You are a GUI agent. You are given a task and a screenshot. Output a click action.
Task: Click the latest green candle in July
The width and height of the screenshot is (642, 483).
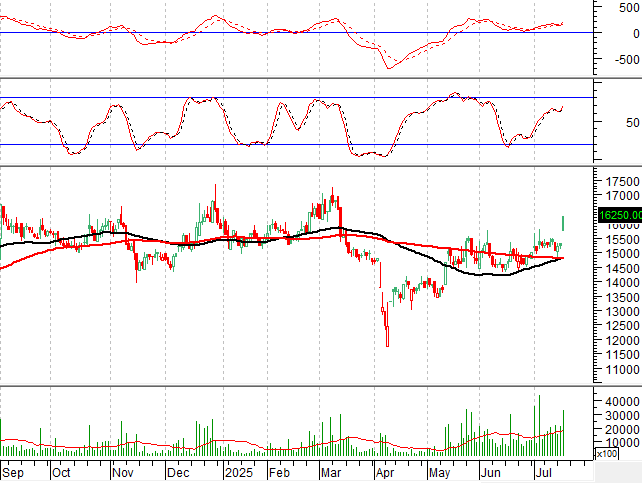[563, 223]
